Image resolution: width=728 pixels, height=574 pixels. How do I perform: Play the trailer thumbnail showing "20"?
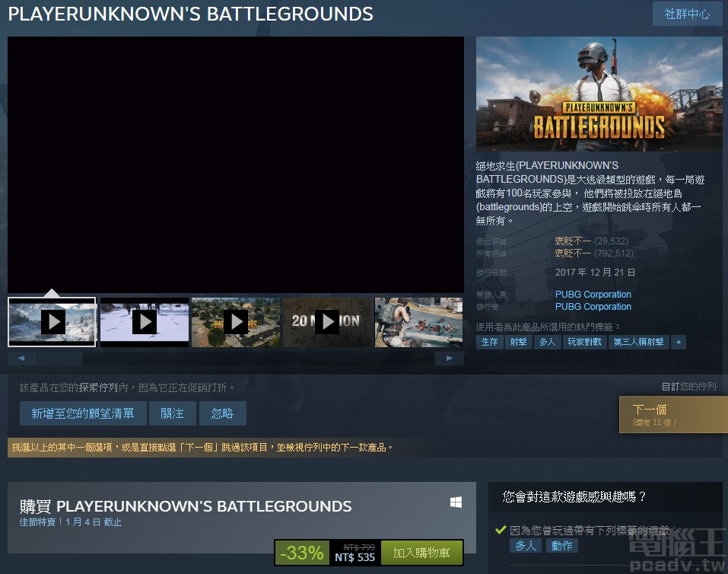(x=327, y=321)
